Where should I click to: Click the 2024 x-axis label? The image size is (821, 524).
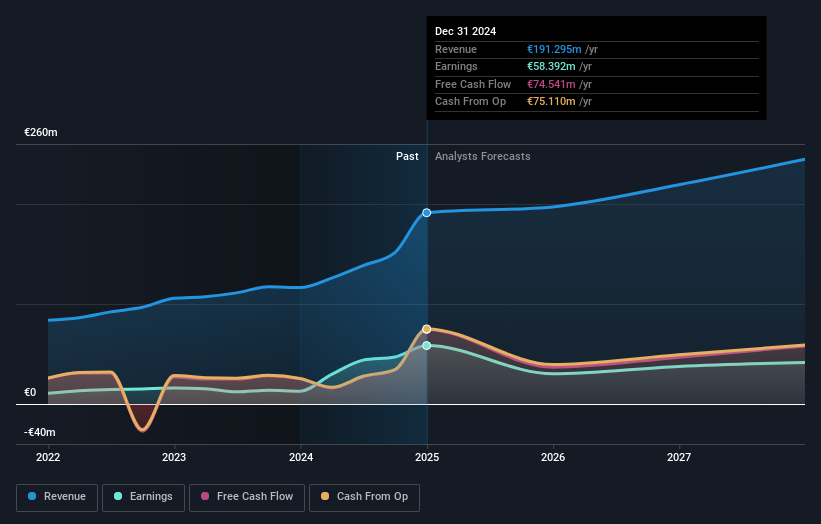(301, 458)
